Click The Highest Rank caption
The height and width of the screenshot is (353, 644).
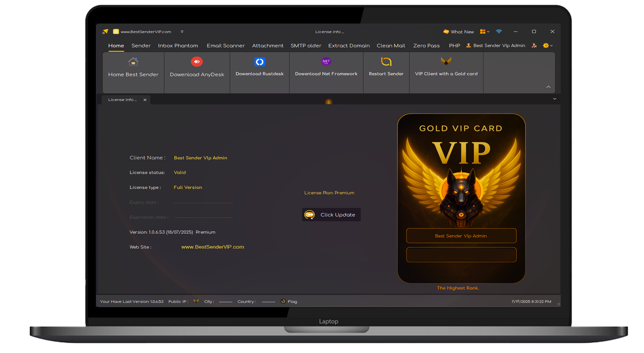tap(458, 288)
